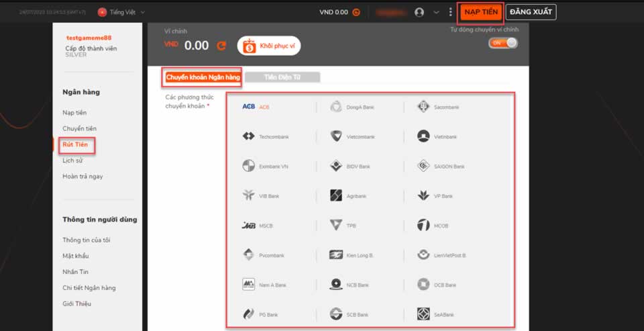Select the MB MSCB logo

[x=248, y=226]
